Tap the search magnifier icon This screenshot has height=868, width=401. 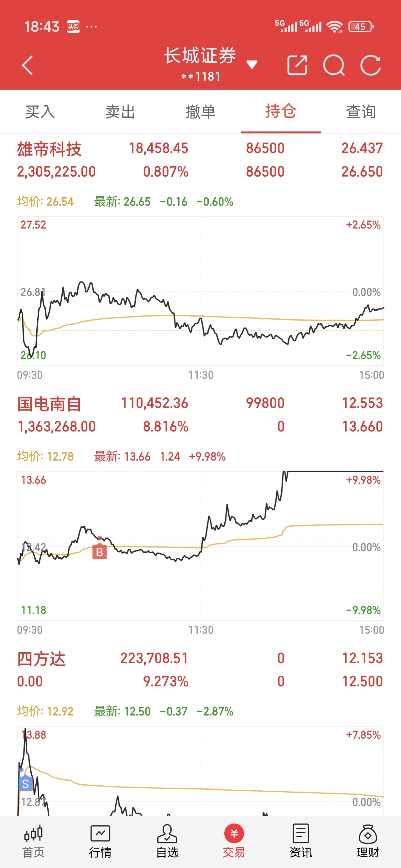334,65
